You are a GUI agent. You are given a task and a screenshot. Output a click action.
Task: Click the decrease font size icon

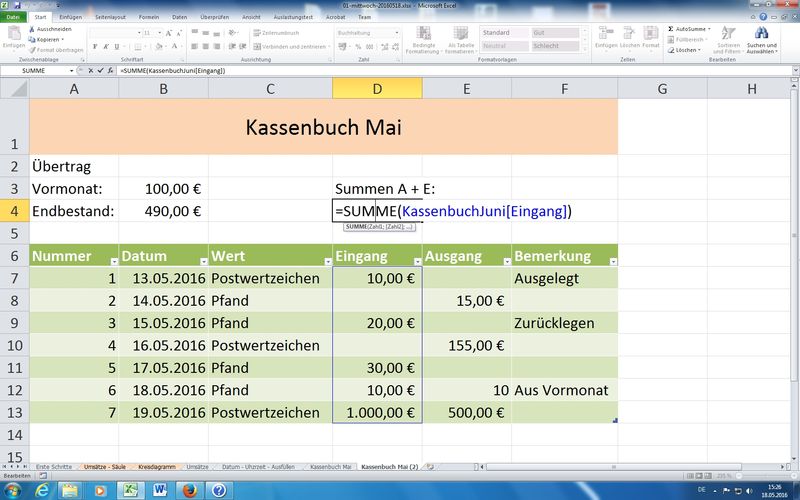[x=179, y=33]
